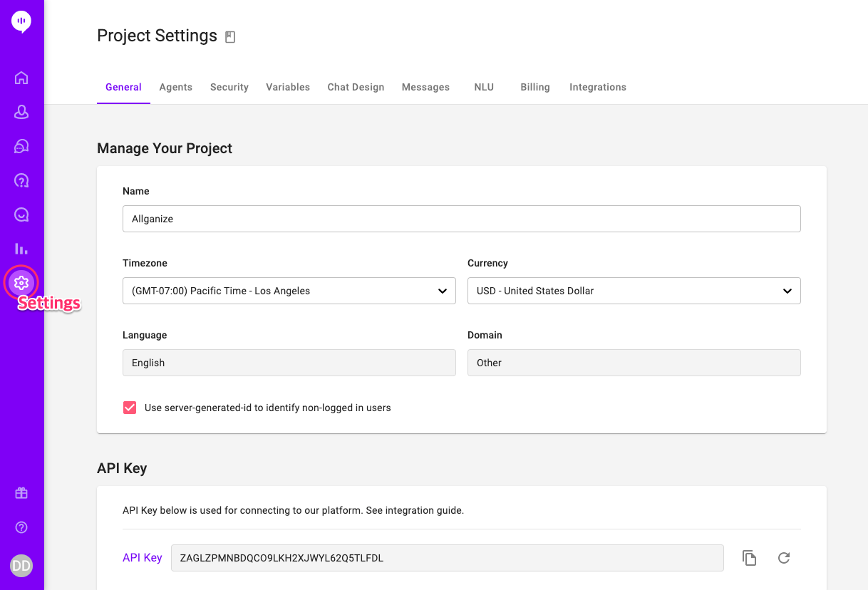Expand the Currency selection dropdown
The width and height of the screenshot is (868, 590).
(x=634, y=291)
